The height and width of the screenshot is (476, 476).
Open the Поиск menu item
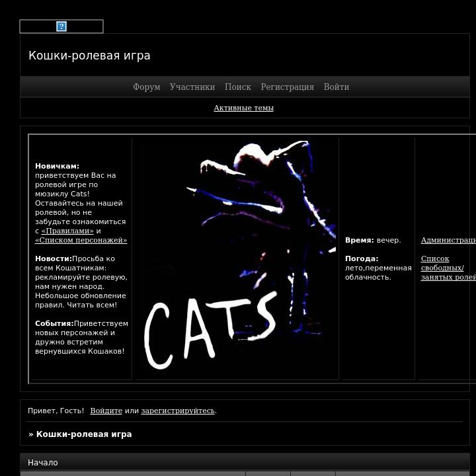238,87
